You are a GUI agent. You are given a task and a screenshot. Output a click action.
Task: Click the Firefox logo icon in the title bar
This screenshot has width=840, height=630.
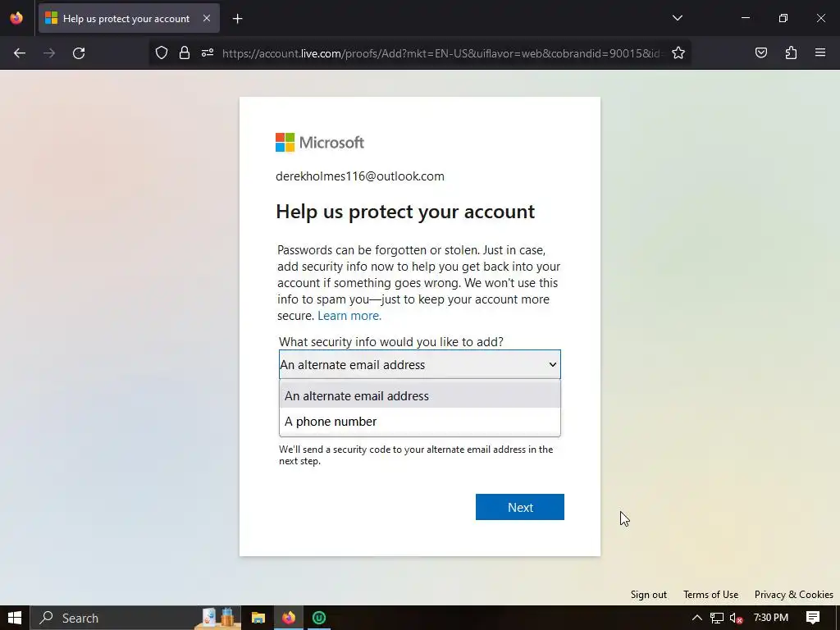pyautogui.click(x=16, y=18)
